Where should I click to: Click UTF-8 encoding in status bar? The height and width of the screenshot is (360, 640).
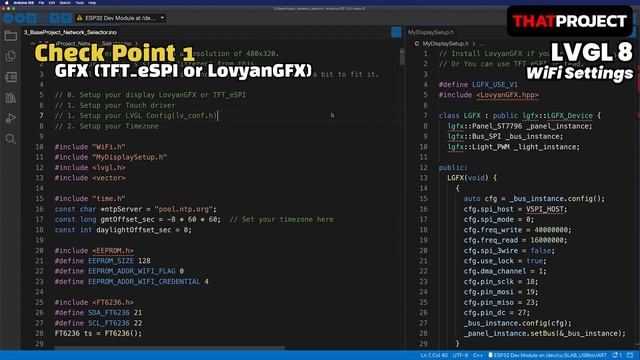(x=460, y=356)
